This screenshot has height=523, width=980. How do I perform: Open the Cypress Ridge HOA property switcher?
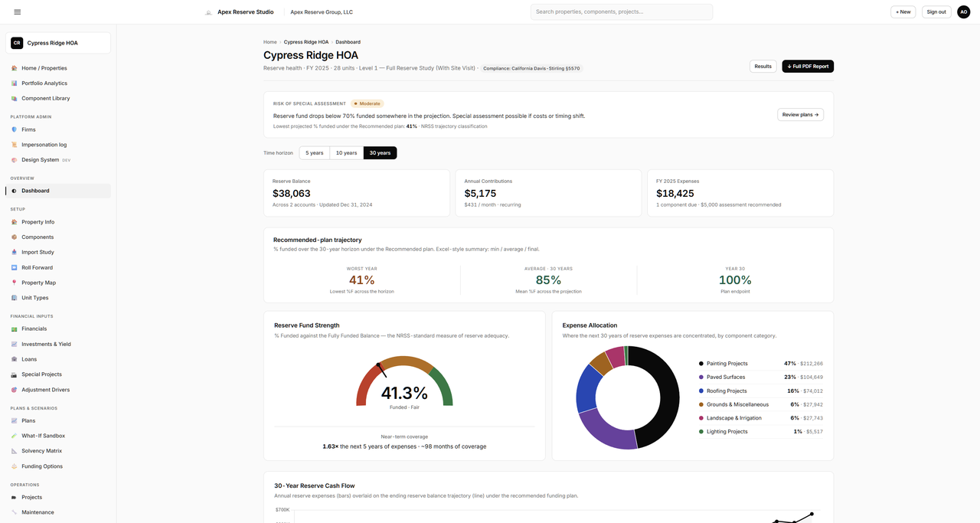58,43
